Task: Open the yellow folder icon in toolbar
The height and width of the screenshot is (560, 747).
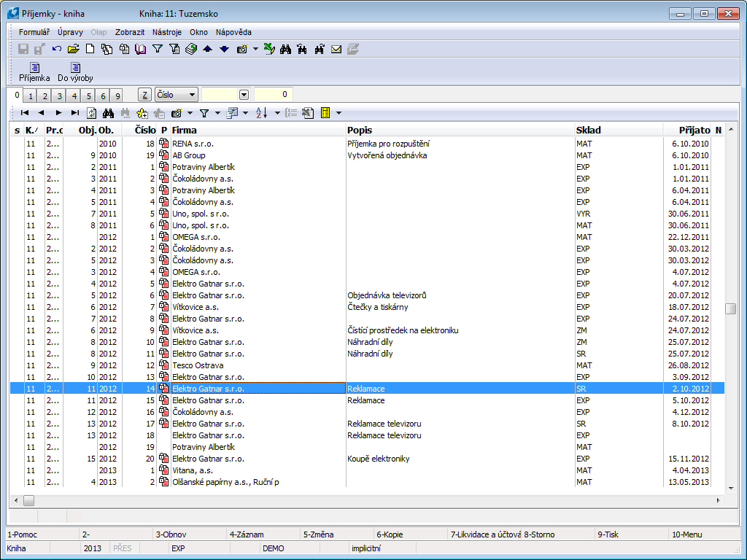Action: click(73, 50)
